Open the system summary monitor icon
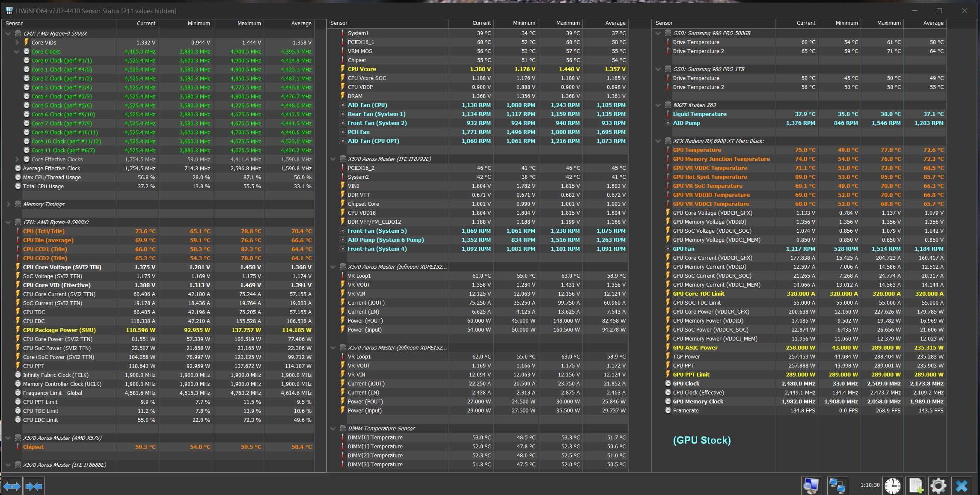 811,486
